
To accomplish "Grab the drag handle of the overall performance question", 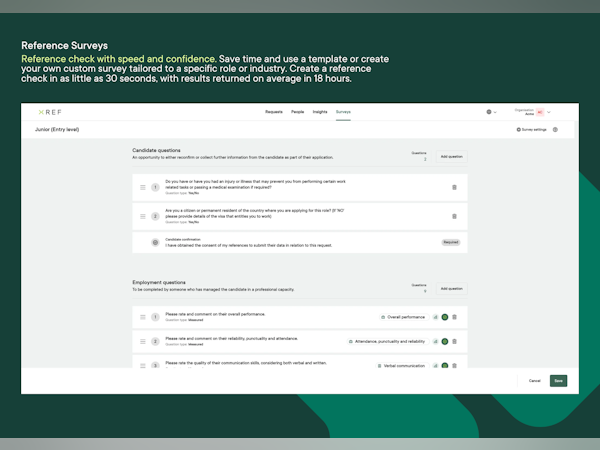I will 143,317.
